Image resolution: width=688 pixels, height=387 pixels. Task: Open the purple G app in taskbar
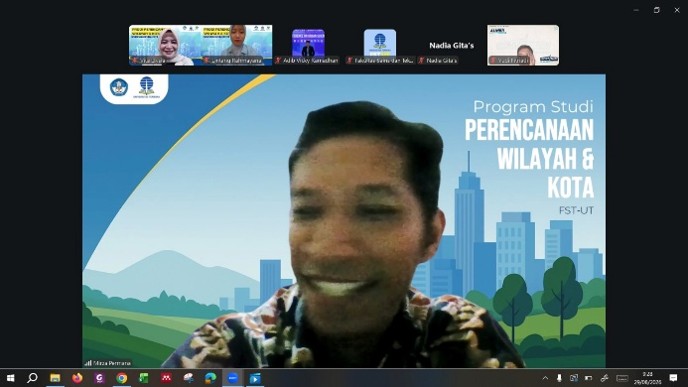coord(100,378)
